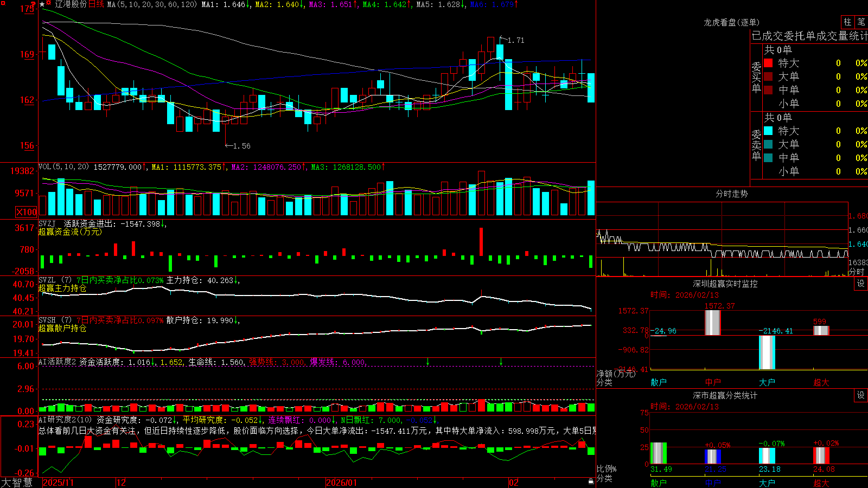Open 设 settings for 深市超赢分类统计
Image resolution: width=868 pixels, height=488 pixels.
861,396
